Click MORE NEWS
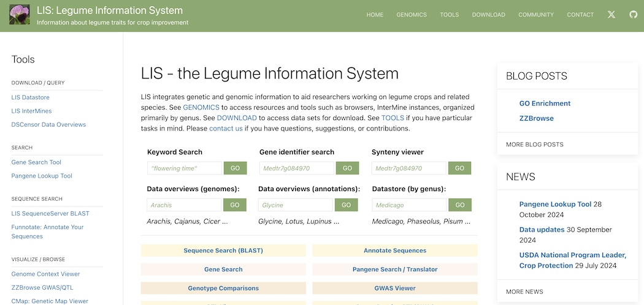Viewport: 644px width, 305px height. pos(524,292)
